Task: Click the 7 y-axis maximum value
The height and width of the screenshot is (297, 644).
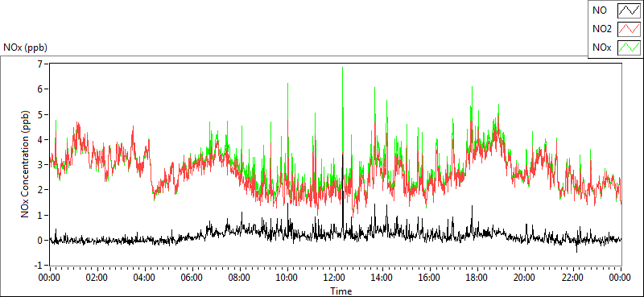Action: [x=40, y=64]
